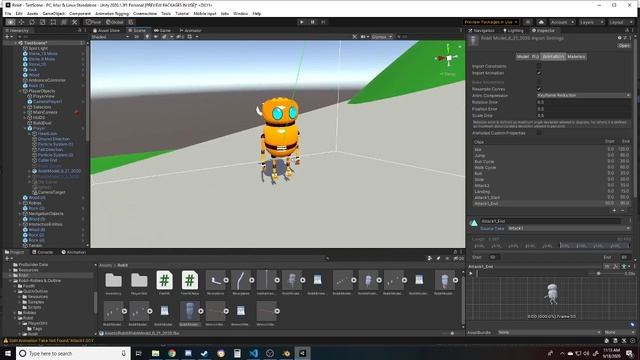Select the Materials import tab button

point(576,57)
